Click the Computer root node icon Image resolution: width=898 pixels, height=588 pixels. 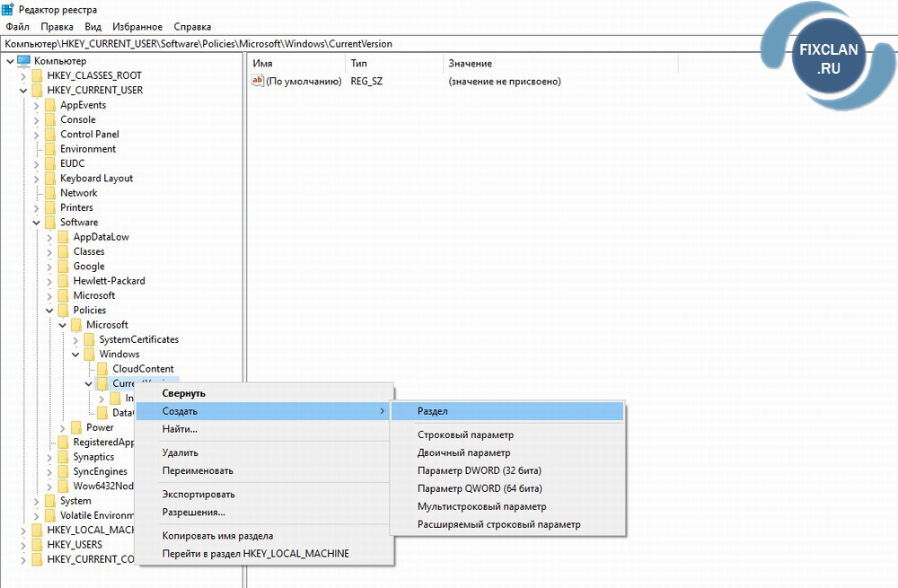pos(24,61)
